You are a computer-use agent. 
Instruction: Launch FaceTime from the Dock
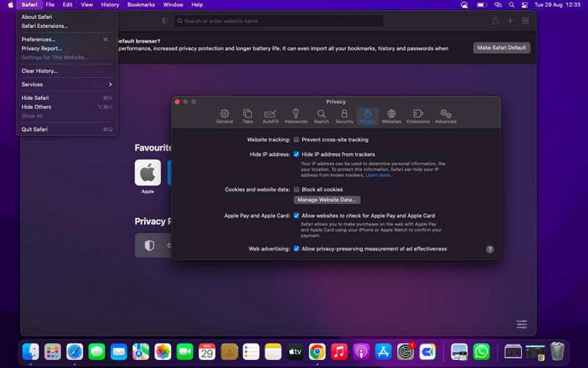point(185,352)
